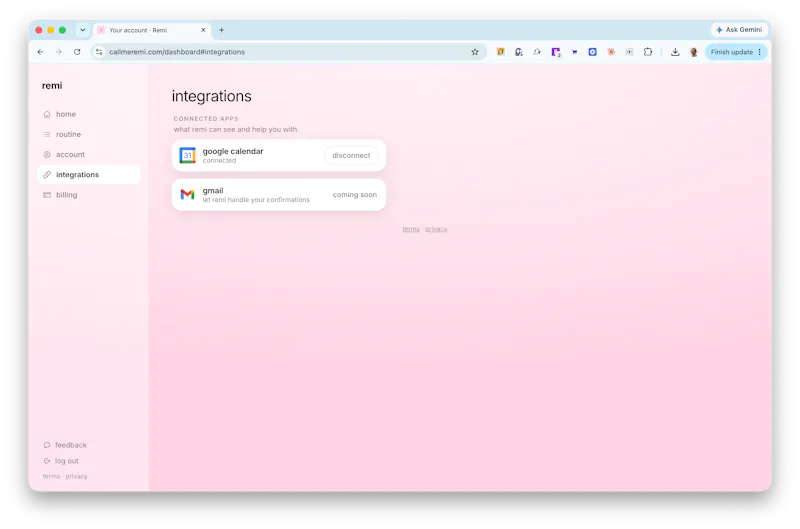This screenshot has height=529, width=800.
Task: Go back in browser history
Action: click(41, 52)
